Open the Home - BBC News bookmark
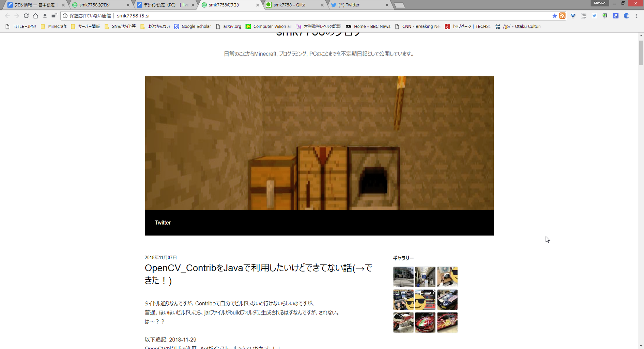644x349 pixels. (x=368, y=26)
